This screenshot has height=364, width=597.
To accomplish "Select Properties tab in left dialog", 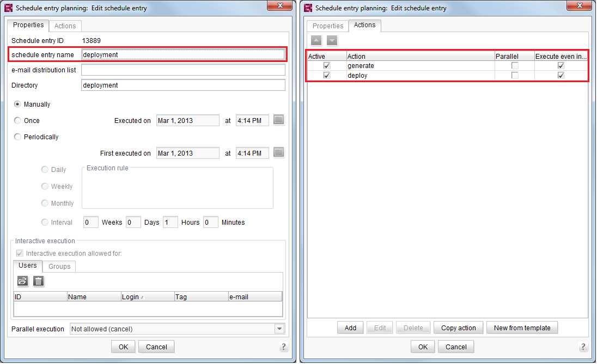I will [x=28, y=25].
